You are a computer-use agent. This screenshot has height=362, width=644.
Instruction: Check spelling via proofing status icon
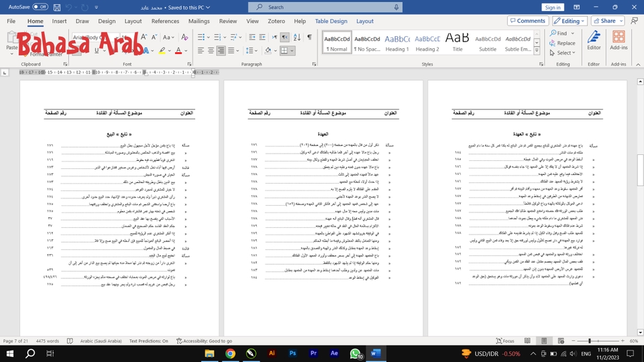pyautogui.click(x=70, y=341)
